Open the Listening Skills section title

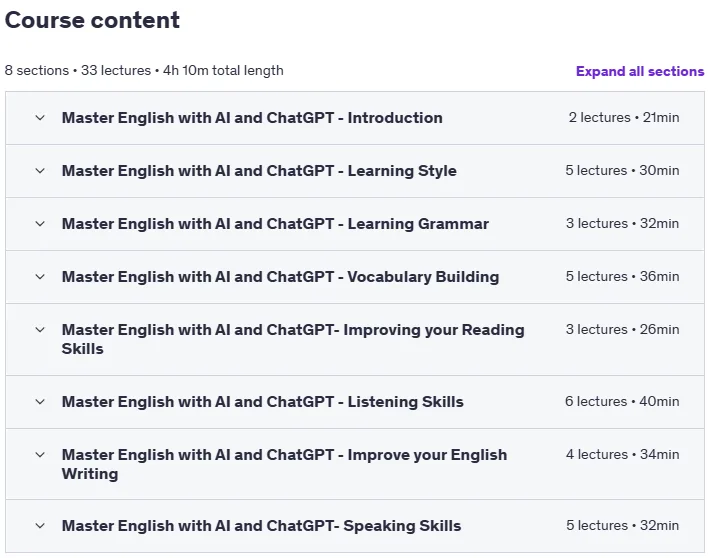tap(263, 402)
